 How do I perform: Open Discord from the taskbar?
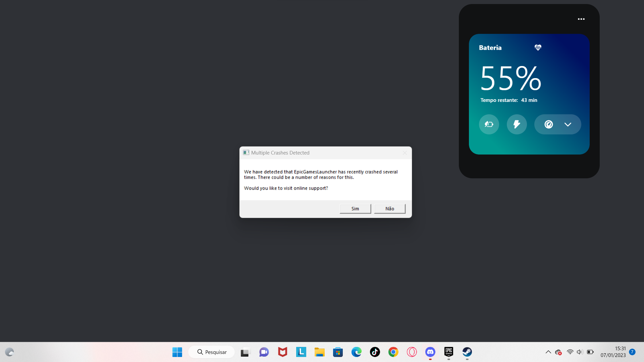coord(430,352)
